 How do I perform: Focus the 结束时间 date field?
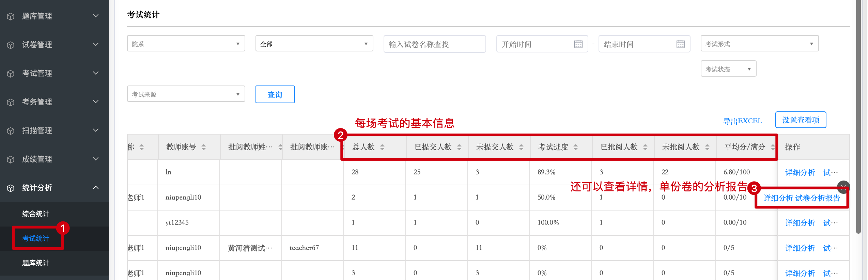(645, 44)
